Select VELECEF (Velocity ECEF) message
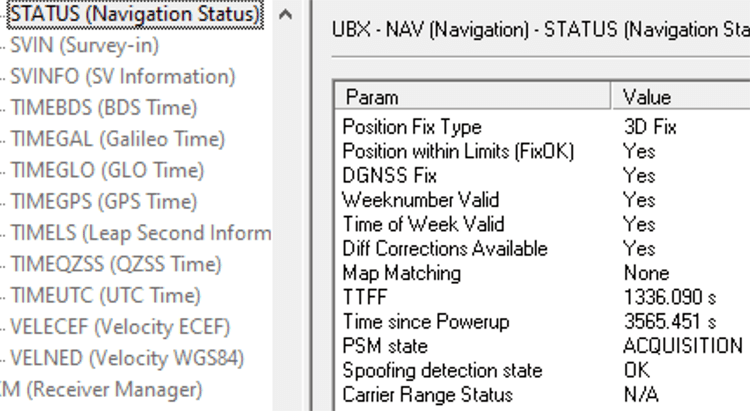Viewport: 750px width, 411px height. (x=119, y=327)
